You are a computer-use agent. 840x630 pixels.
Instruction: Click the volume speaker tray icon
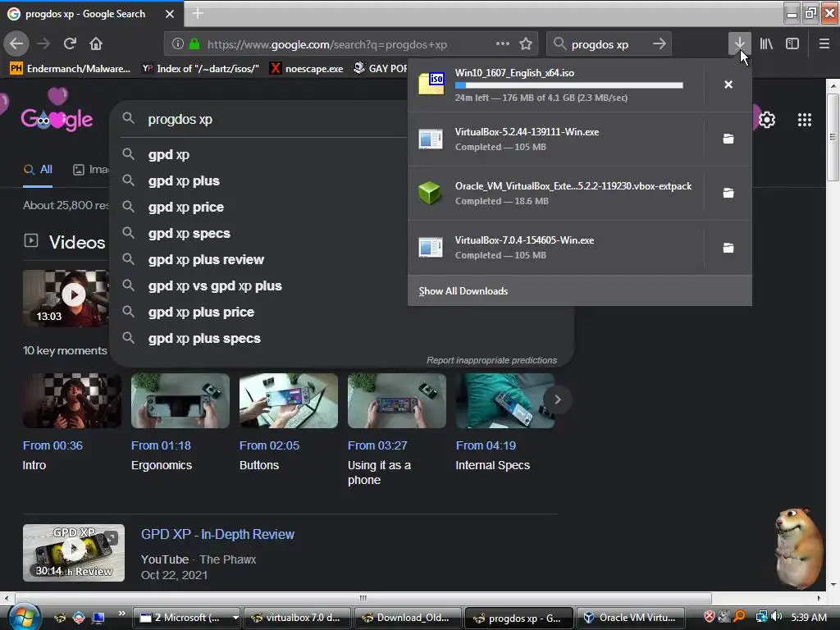[x=777, y=617]
